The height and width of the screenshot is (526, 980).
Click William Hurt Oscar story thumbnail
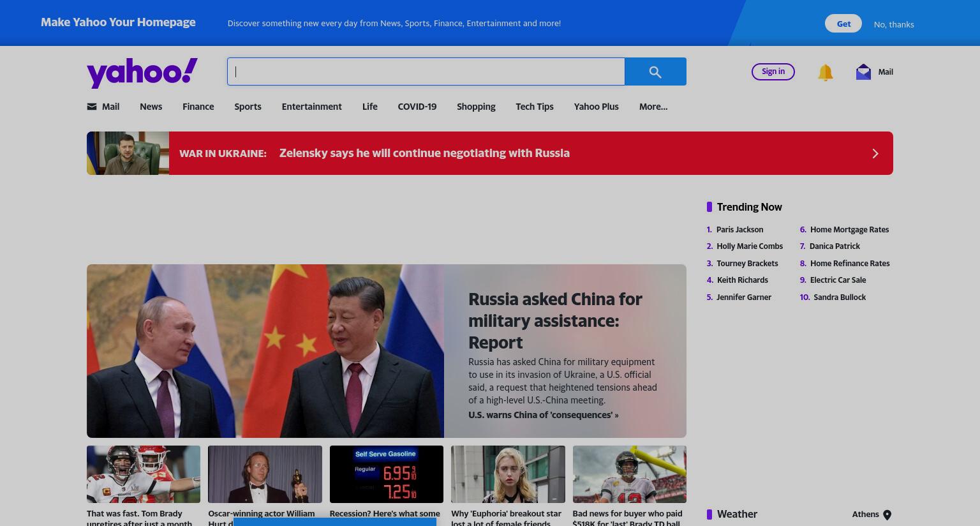coord(265,474)
